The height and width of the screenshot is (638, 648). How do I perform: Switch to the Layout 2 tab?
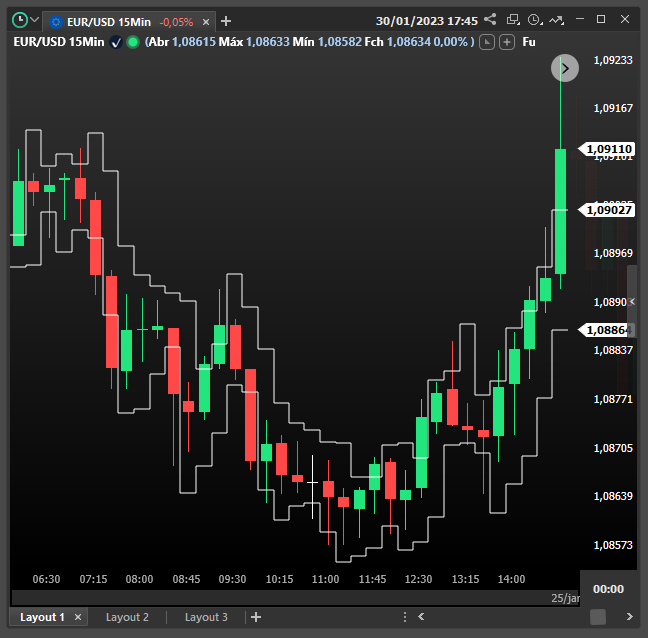(127, 617)
